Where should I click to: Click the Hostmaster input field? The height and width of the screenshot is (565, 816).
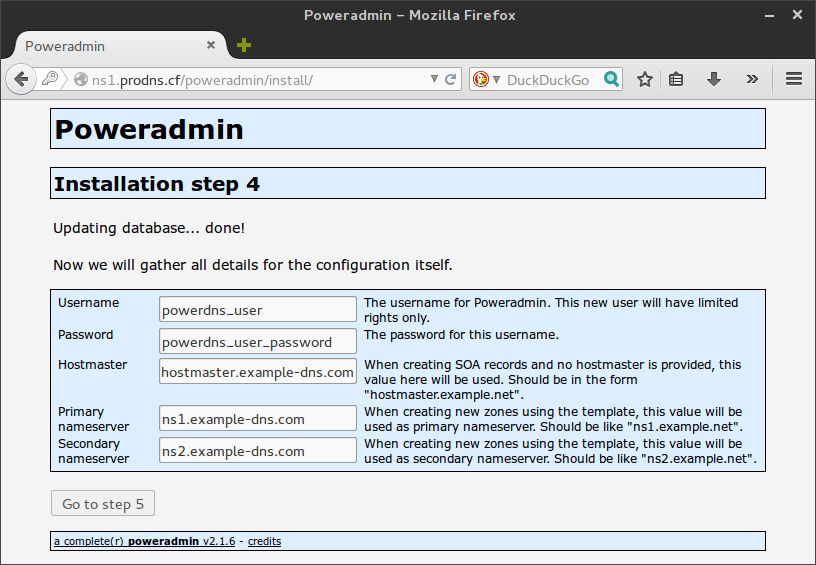click(258, 371)
